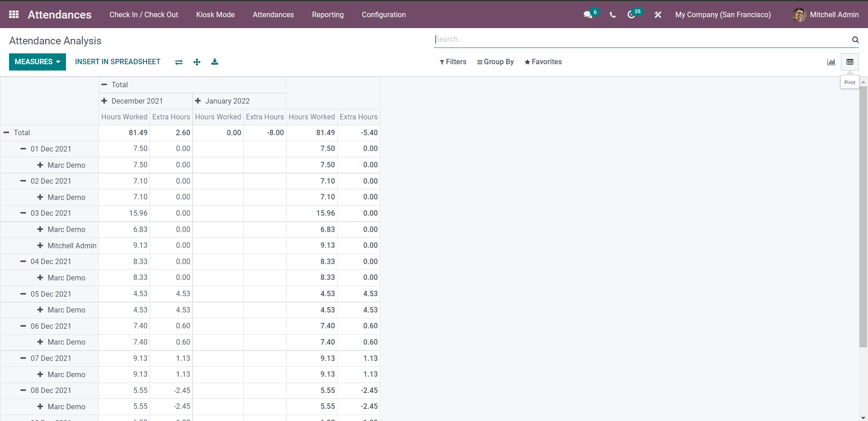
Task: Click the Attendances app title
Action: click(x=60, y=14)
